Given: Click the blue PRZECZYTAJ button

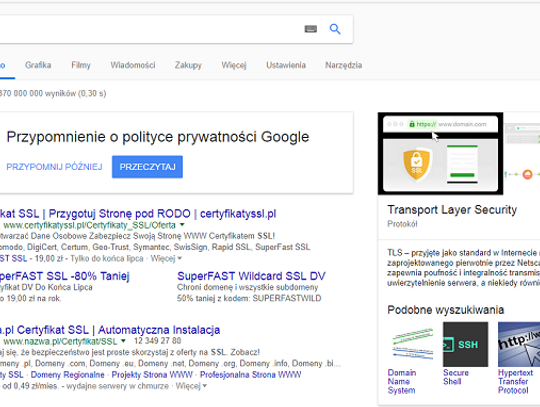Looking at the screenshot, I should 147,167.
